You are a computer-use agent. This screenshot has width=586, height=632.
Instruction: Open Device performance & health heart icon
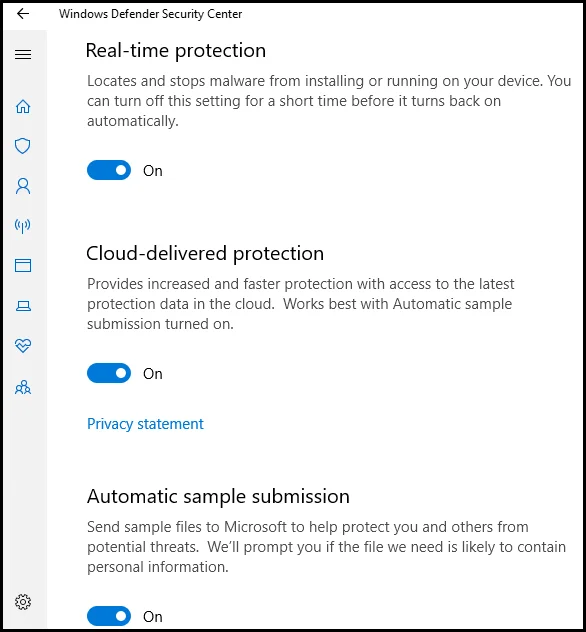(x=23, y=345)
